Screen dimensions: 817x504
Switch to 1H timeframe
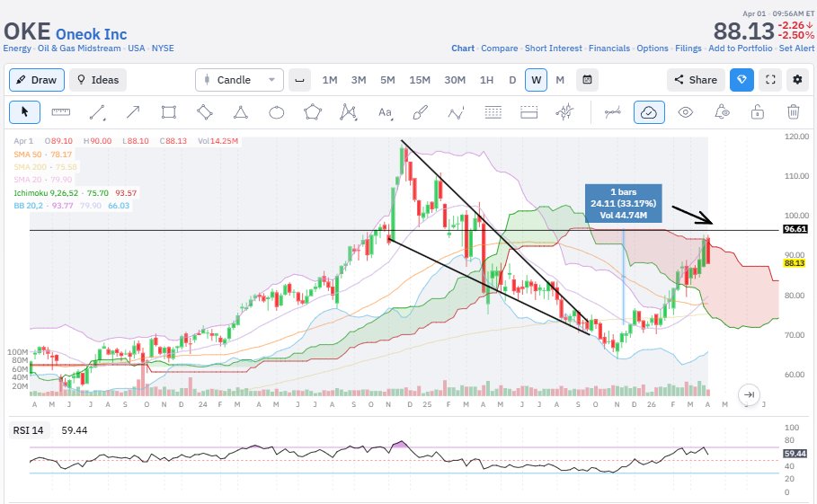[486, 80]
